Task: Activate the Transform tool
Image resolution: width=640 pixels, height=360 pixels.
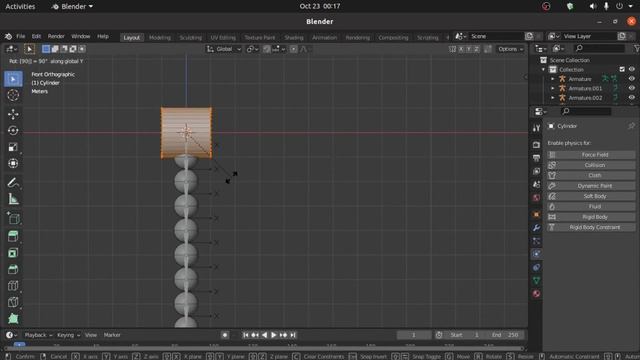Action: [x=13, y=163]
